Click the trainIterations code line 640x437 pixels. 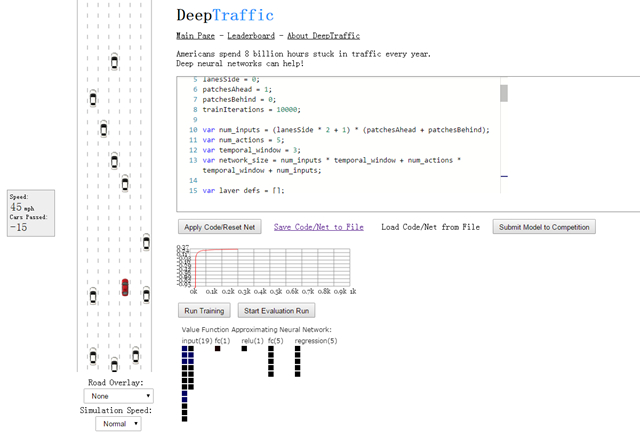click(251, 111)
